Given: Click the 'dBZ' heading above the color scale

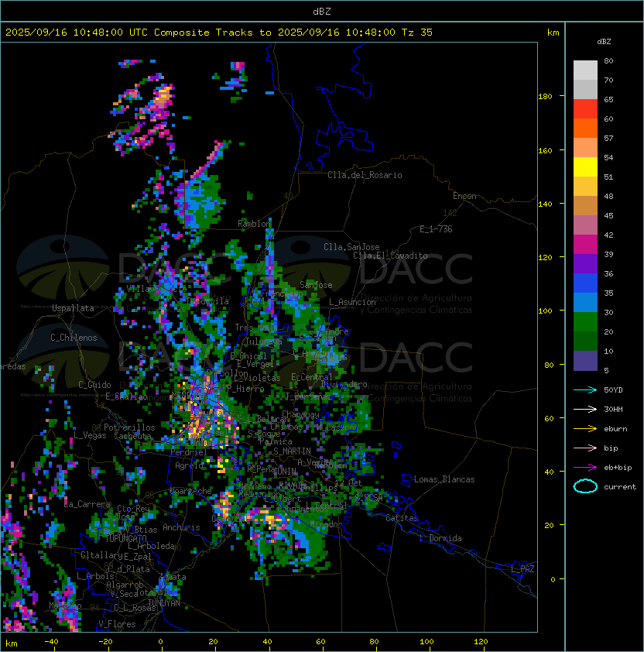Looking at the screenshot, I should 604,42.
